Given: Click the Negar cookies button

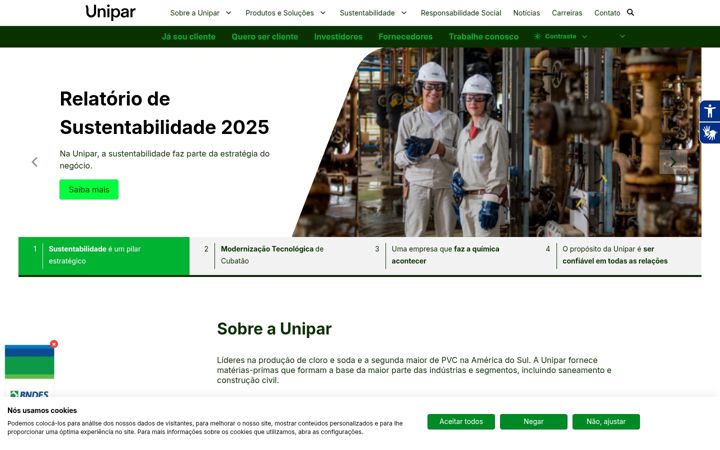Looking at the screenshot, I should pyautogui.click(x=533, y=422).
